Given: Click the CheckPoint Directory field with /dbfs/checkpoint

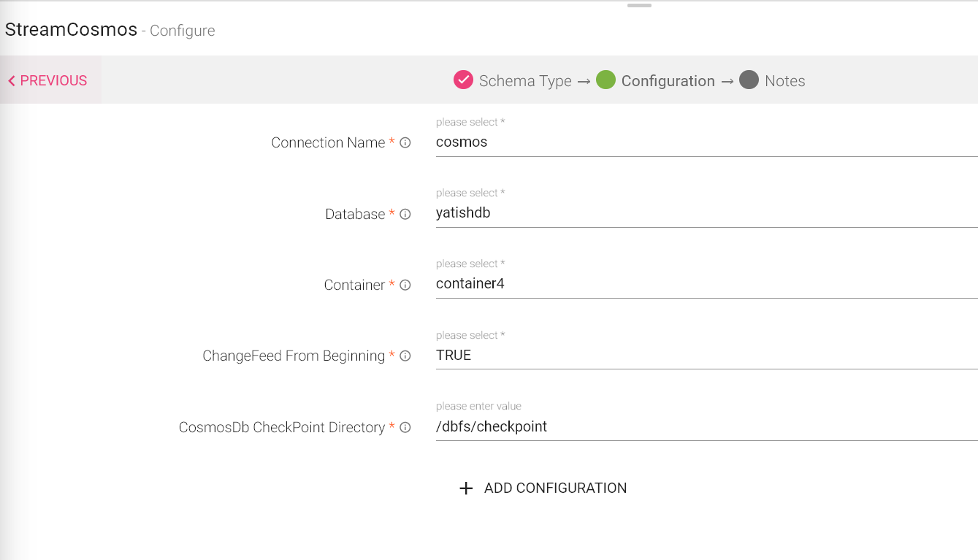Looking at the screenshot, I should tap(706, 427).
